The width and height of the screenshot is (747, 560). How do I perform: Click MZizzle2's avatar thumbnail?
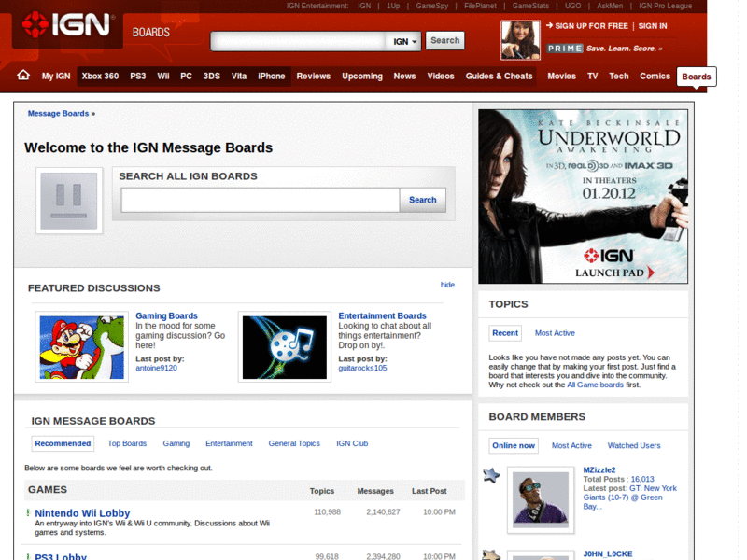pyautogui.click(x=541, y=499)
